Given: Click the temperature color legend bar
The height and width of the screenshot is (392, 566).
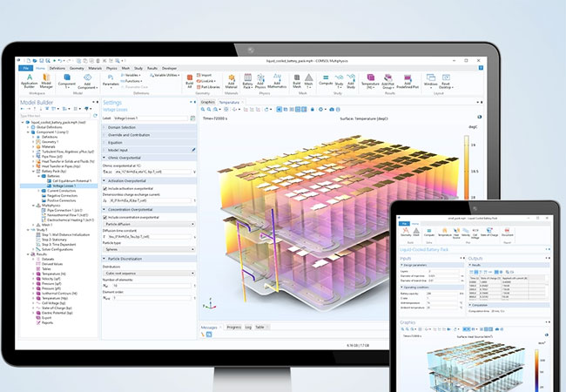Looking at the screenshot, I should coord(467,167).
